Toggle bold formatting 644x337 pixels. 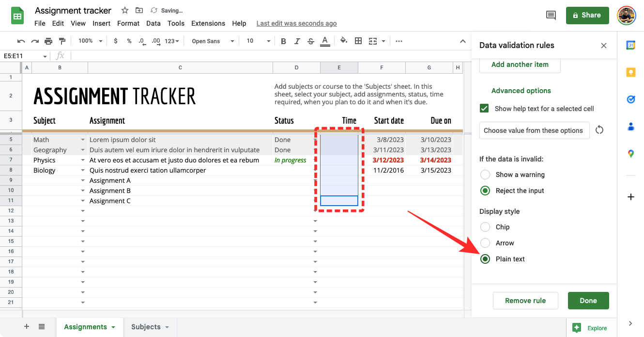click(284, 41)
